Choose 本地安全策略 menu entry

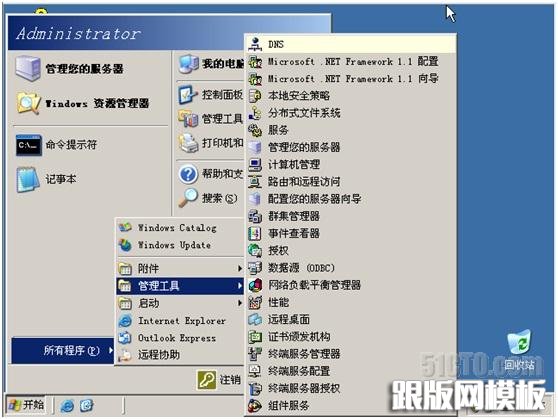[x=351, y=96]
